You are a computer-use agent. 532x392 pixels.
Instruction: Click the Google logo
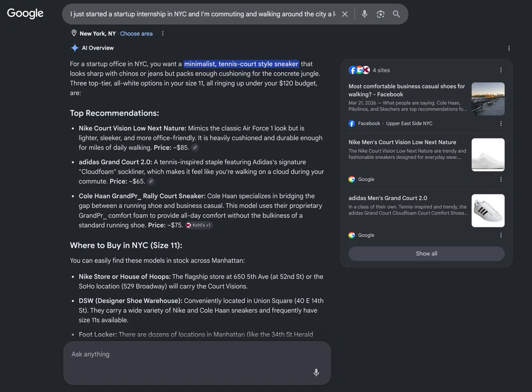(x=25, y=13)
